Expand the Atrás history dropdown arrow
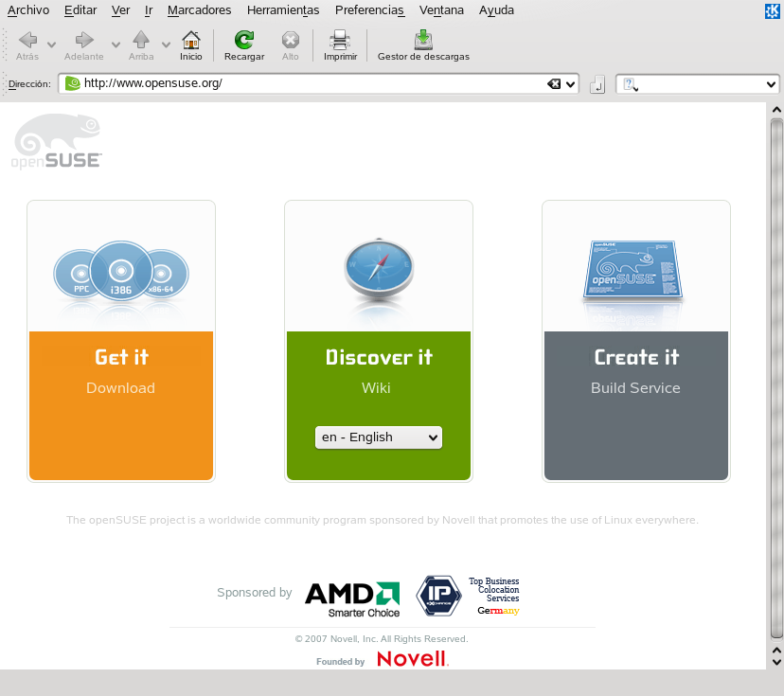Image resolution: width=784 pixels, height=696 pixels. [52, 44]
